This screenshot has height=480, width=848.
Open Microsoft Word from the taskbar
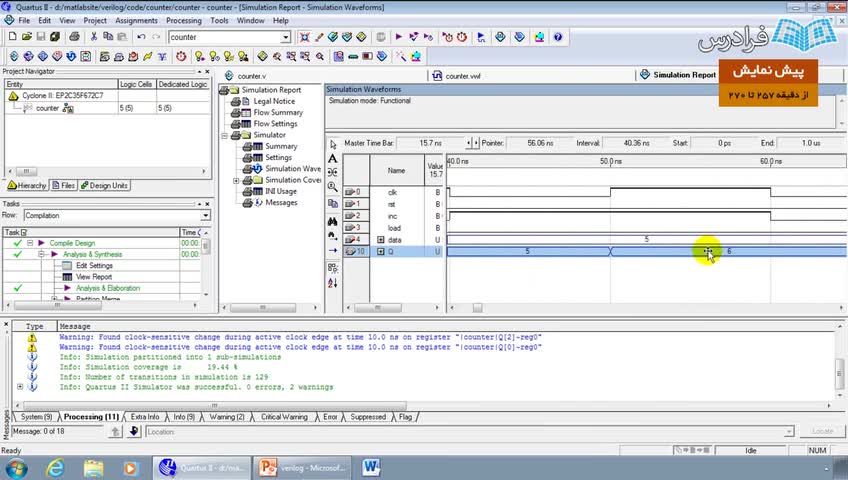(x=371, y=467)
